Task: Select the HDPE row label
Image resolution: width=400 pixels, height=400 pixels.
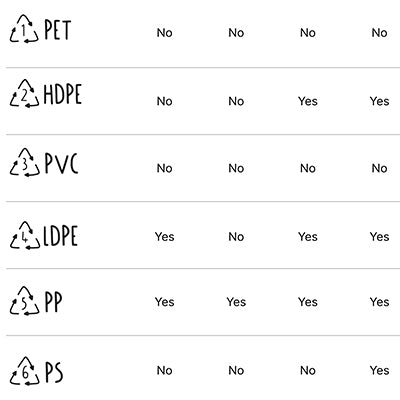Action: [x=63, y=94]
